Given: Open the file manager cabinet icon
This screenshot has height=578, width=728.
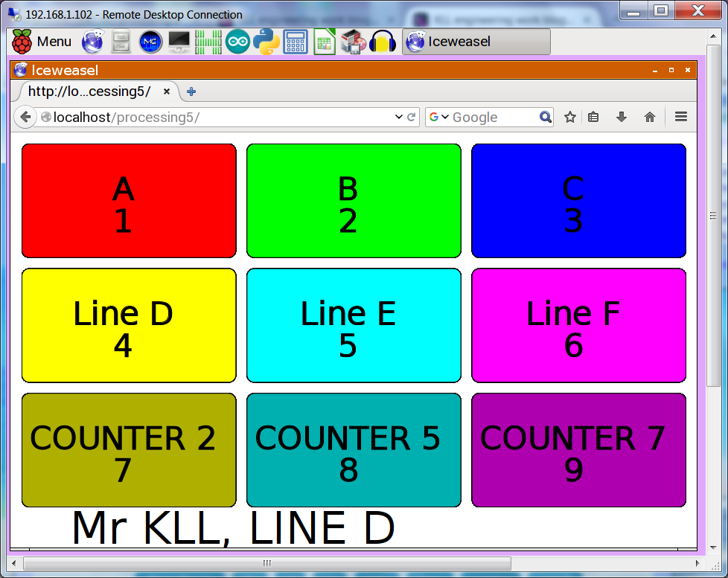Looking at the screenshot, I should pyautogui.click(x=121, y=42).
